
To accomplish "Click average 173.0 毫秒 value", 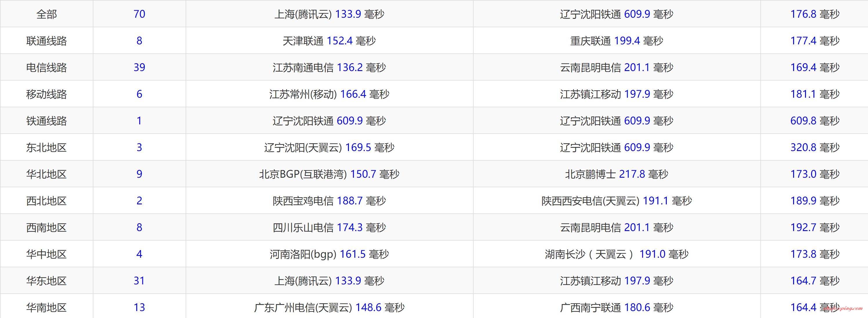I will point(815,174).
